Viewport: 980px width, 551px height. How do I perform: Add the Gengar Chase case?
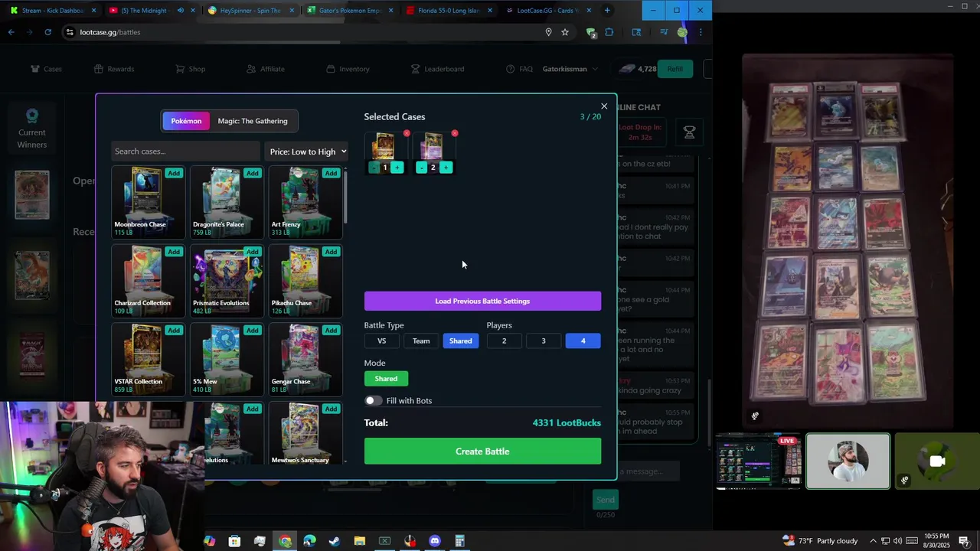click(330, 331)
